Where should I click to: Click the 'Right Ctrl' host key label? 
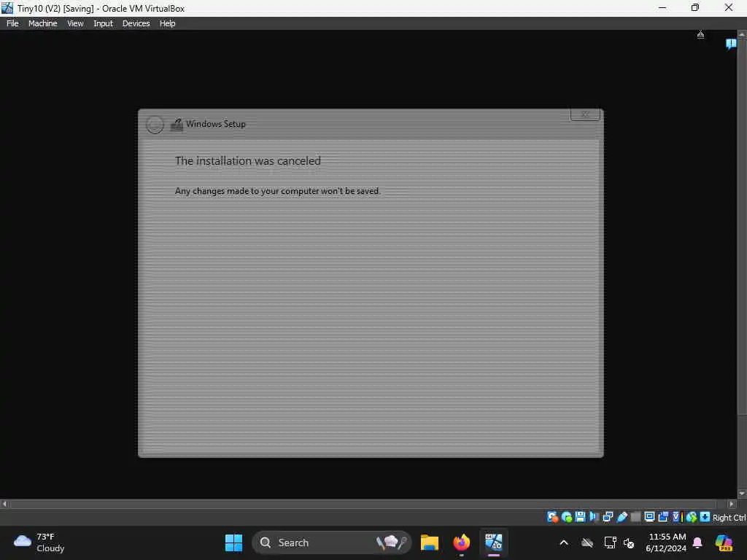pos(729,517)
